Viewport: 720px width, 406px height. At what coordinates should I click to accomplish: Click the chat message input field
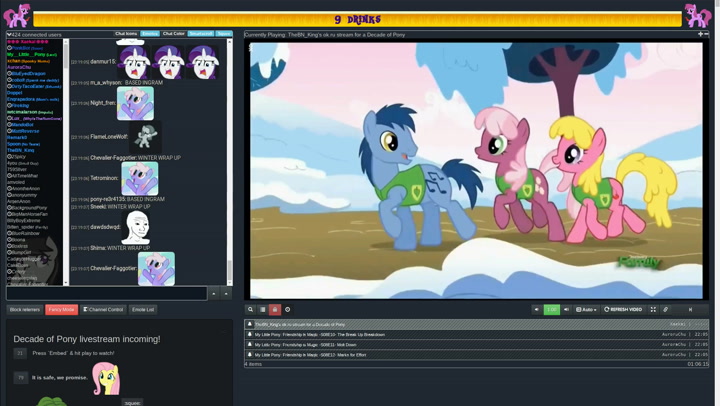[106, 293]
